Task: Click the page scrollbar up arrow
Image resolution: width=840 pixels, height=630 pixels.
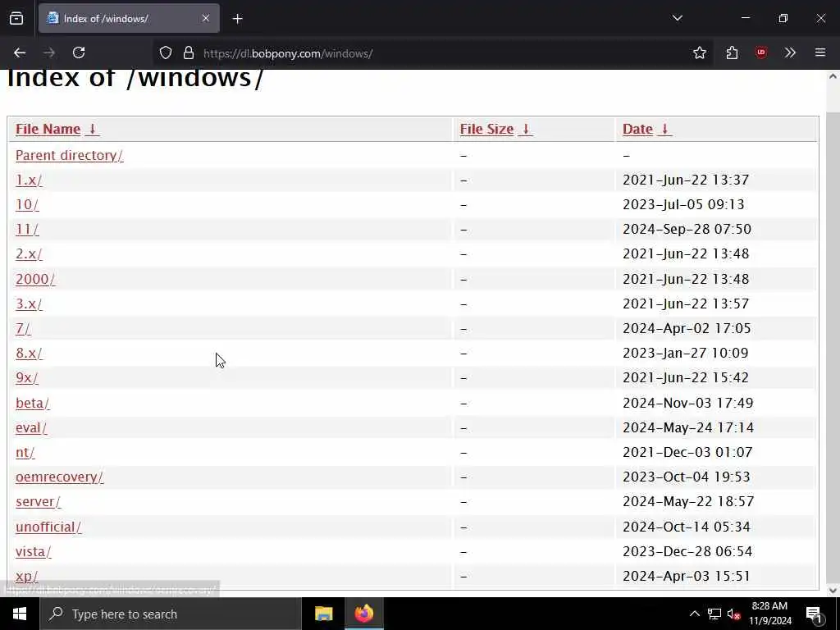Action: 833,76
